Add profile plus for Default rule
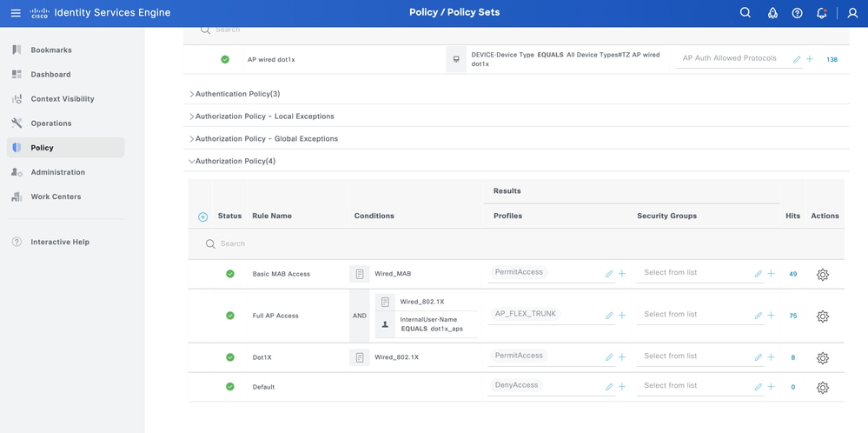Image resolution: width=868 pixels, height=433 pixels. click(x=621, y=387)
